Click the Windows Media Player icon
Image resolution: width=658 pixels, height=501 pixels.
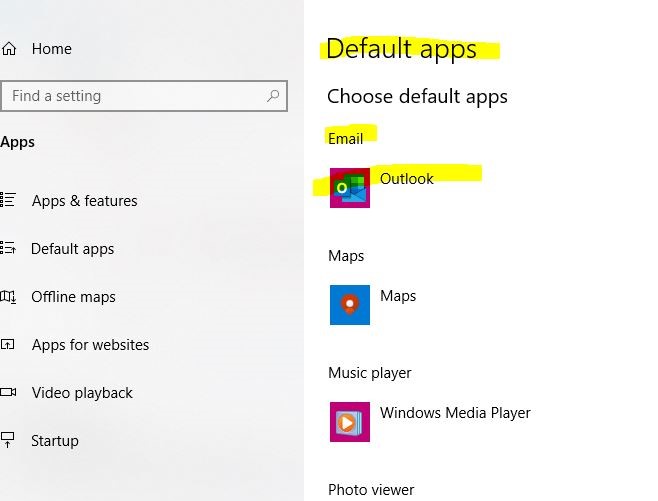point(350,422)
